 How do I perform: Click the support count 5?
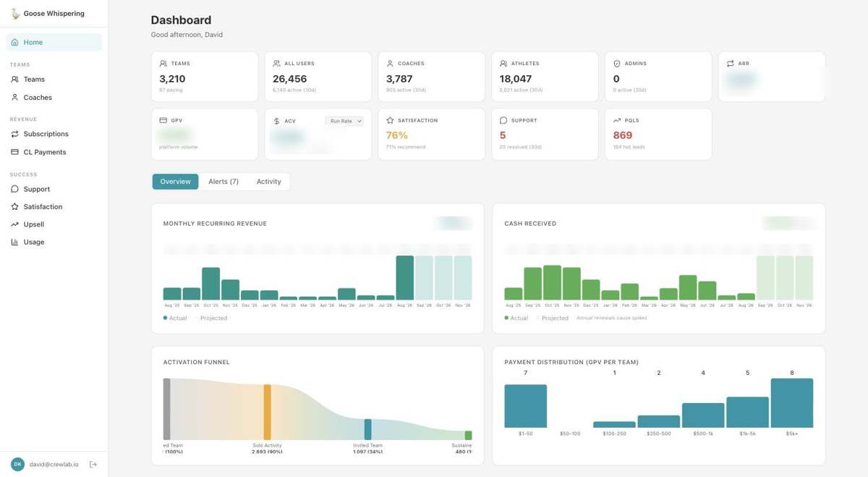pyautogui.click(x=503, y=135)
